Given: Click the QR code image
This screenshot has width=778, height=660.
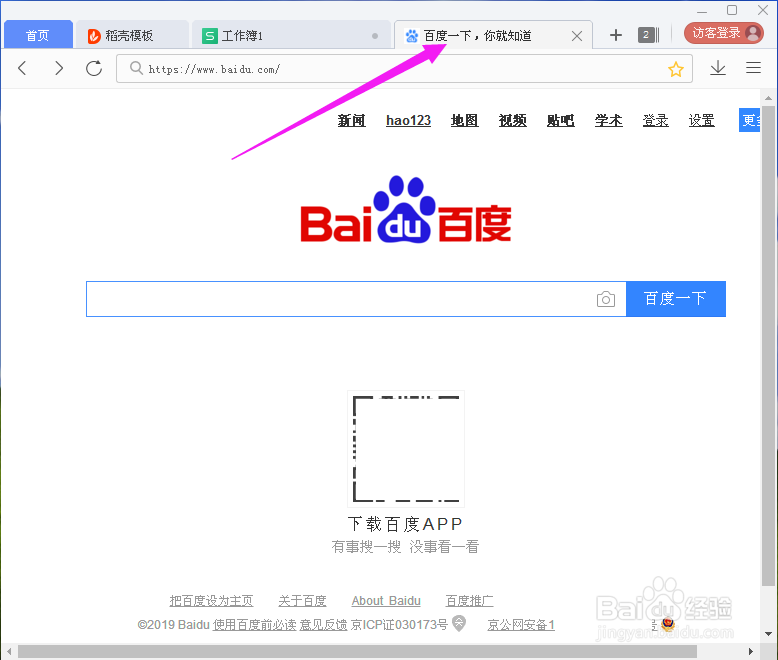Looking at the screenshot, I should [x=406, y=449].
